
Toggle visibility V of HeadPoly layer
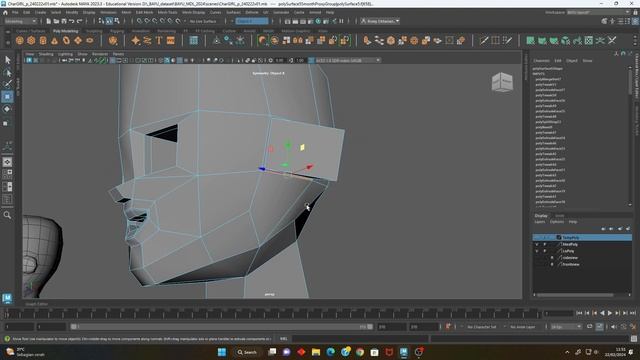[536, 244]
